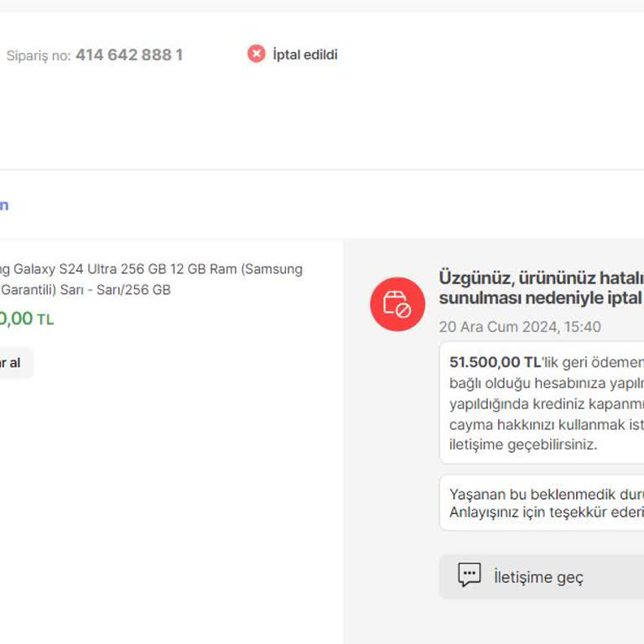Click the Yaşanan bu beklenmedik message box
Image resolution: width=644 pixels, height=644 pixels.
click(x=542, y=503)
